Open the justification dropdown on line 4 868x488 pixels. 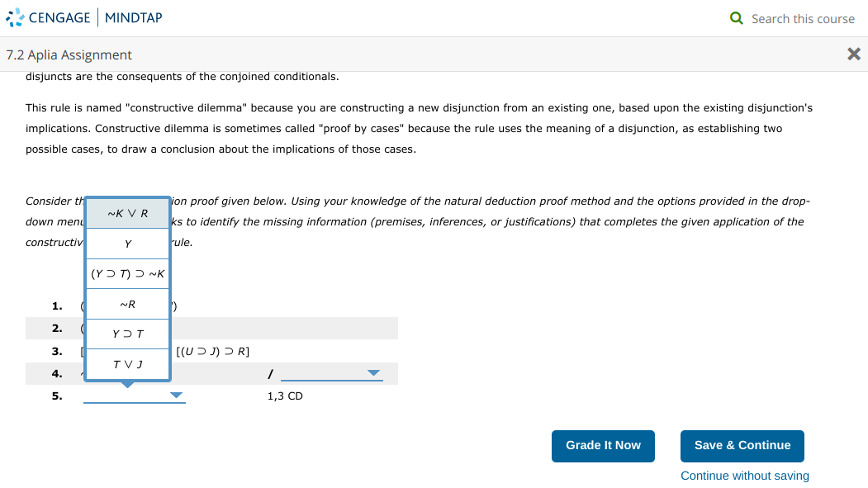point(374,372)
